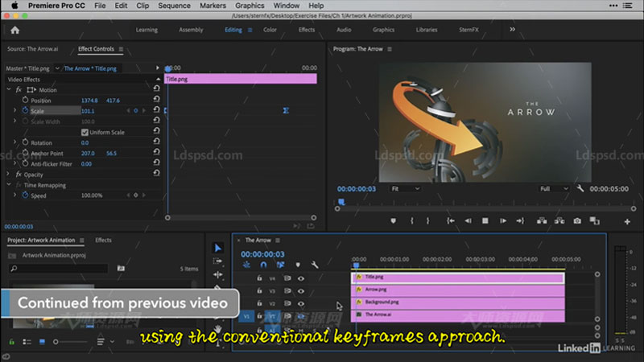Reset the Anchor Point parameter
The height and width of the screenshot is (362, 644).
156,152
